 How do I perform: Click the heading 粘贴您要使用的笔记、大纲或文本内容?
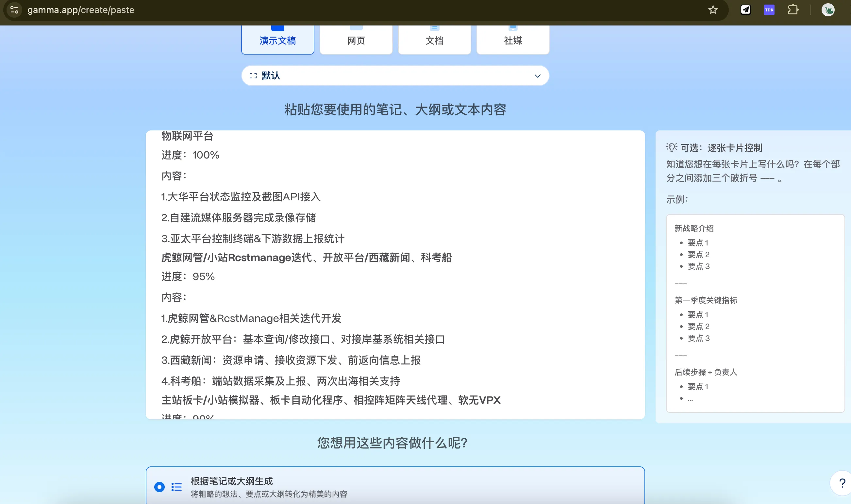(x=395, y=110)
